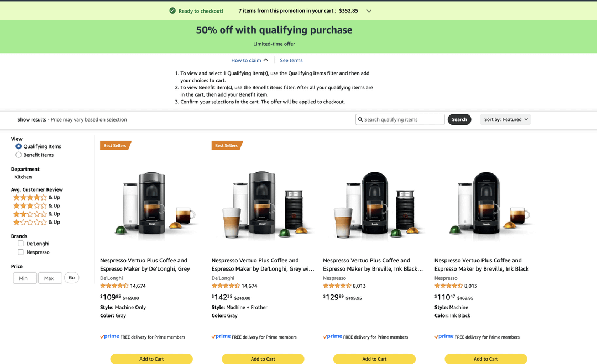The width and height of the screenshot is (597, 364).
Task: Check the De'Longhi brand checkbox
Action: [x=20, y=244]
